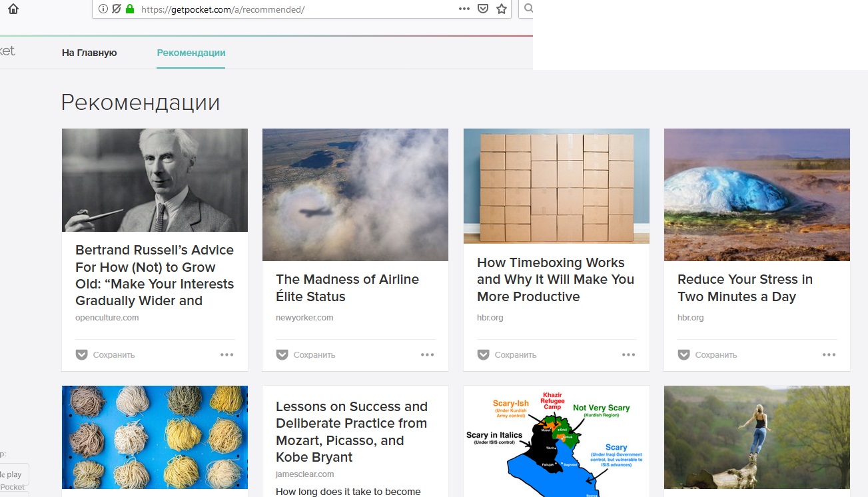Open site information icon in address bar
This screenshot has width=868, height=497.
click(x=103, y=9)
